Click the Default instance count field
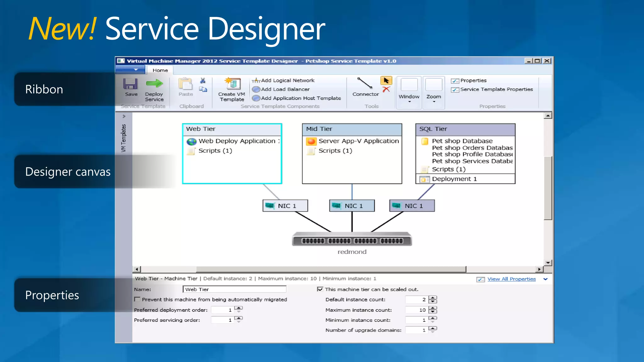 pos(416,299)
